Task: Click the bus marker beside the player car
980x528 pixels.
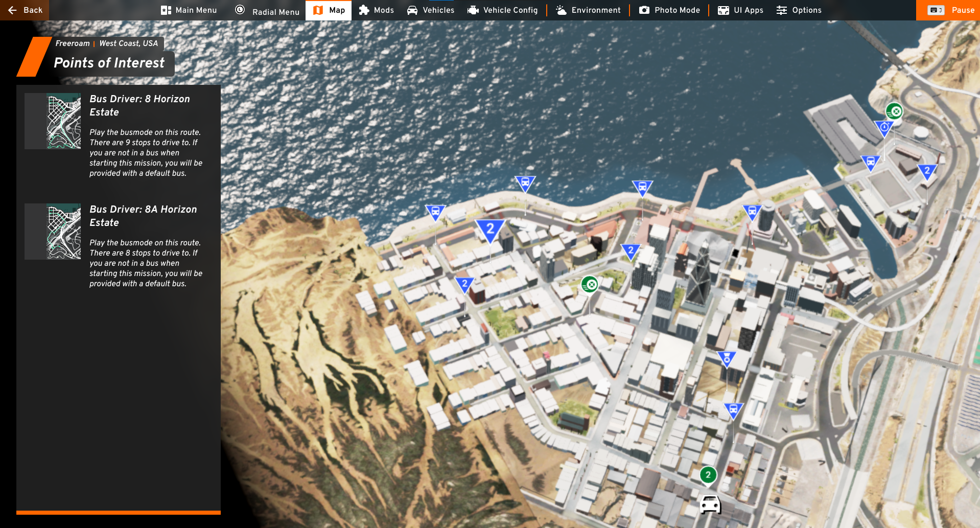Action: click(734, 410)
